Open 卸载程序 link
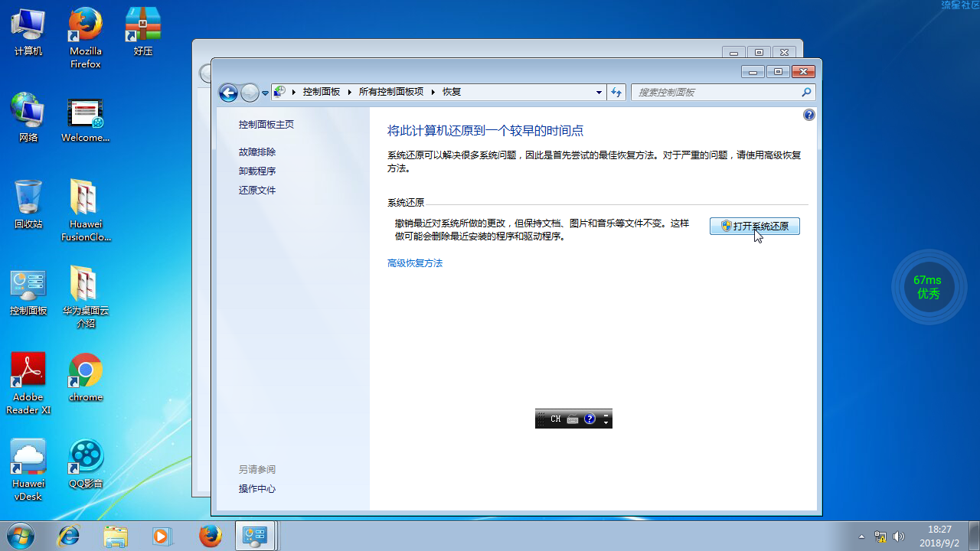 point(256,171)
